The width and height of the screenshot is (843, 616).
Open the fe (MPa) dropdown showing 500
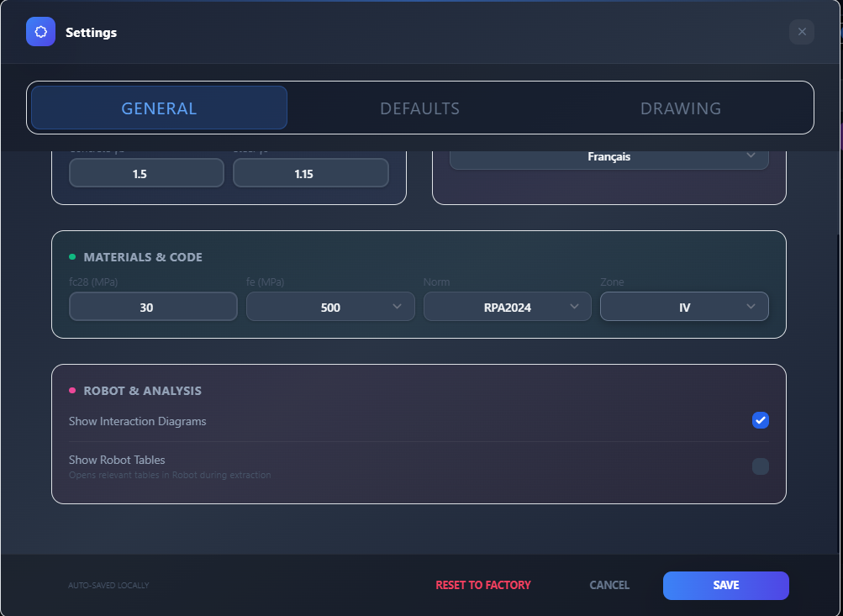pos(329,306)
